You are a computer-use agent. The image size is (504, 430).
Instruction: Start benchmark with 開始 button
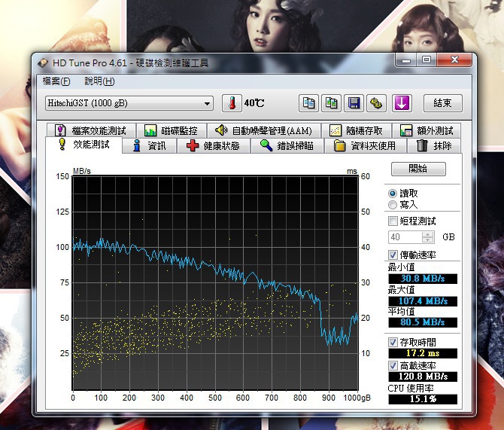pos(418,169)
